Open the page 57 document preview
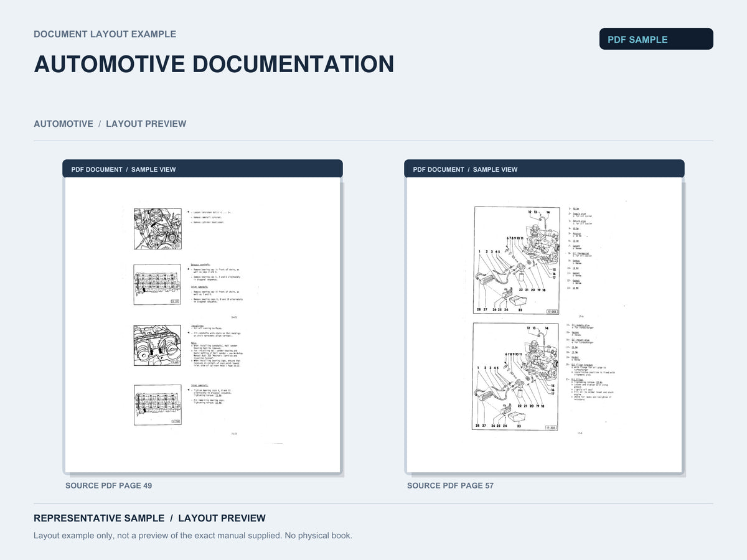 (x=544, y=325)
